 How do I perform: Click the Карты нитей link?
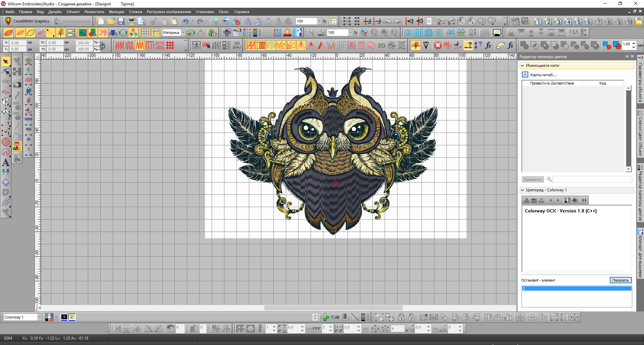(543, 75)
